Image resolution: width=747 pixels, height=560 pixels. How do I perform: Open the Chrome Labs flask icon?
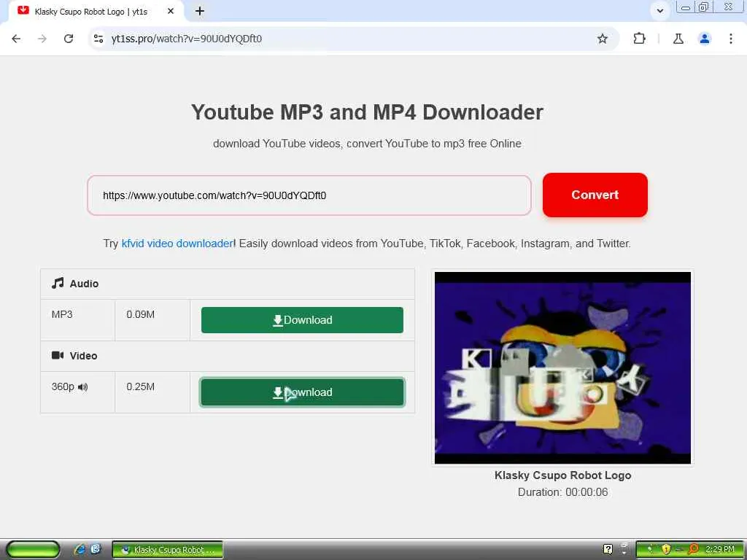click(678, 39)
